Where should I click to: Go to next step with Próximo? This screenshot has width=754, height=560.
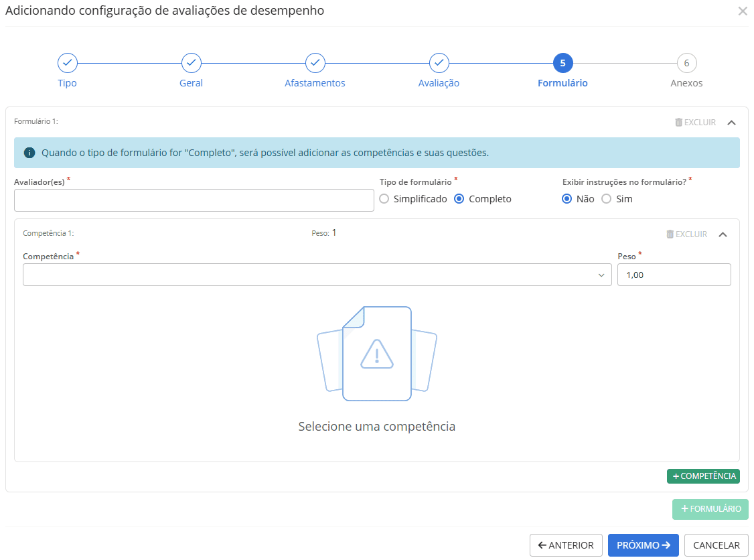click(643, 545)
